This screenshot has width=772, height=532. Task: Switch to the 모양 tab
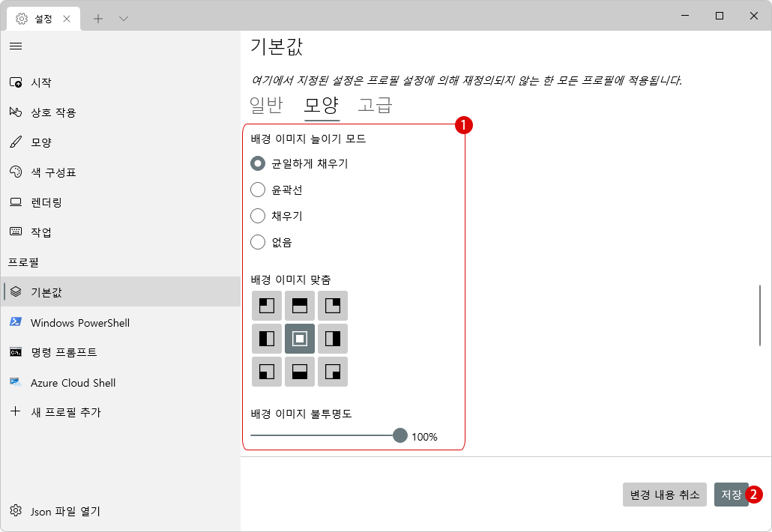(322, 105)
